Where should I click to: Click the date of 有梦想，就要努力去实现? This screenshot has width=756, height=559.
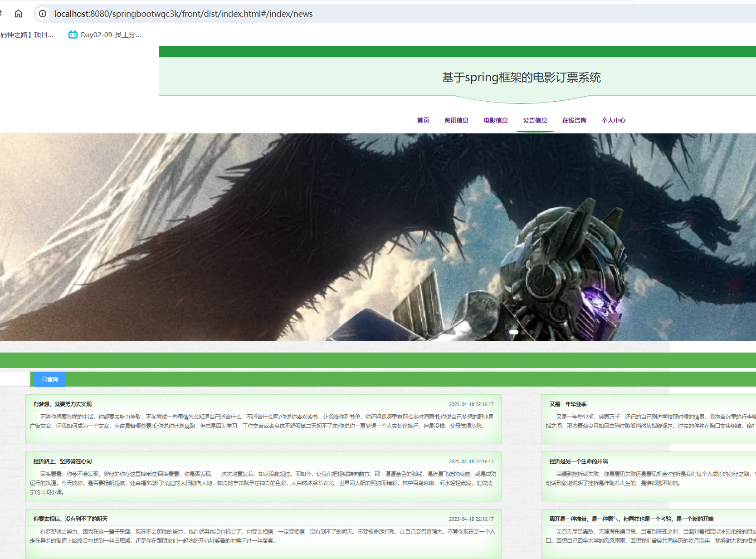pos(471,404)
